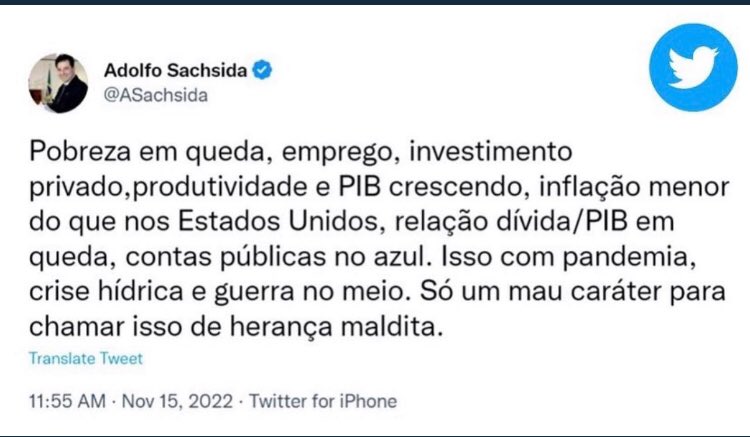Click the Nov 15, 2022 date

tap(177, 401)
